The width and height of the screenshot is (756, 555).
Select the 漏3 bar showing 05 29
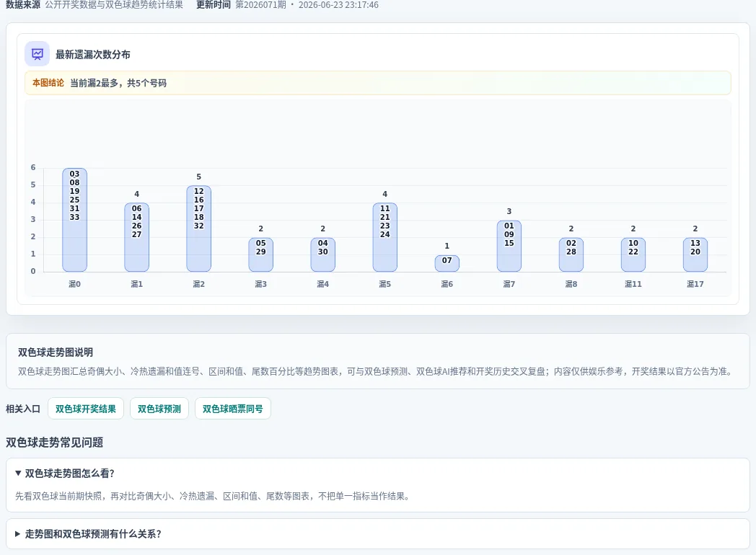261,254
